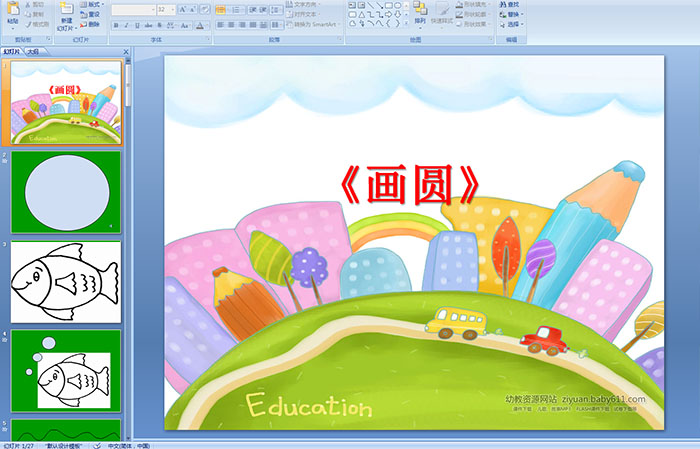Image resolution: width=700 pixels, height=449 pixels.
Task: Open the Paragraph dialog launcher
Action: (x=340, y=39)
